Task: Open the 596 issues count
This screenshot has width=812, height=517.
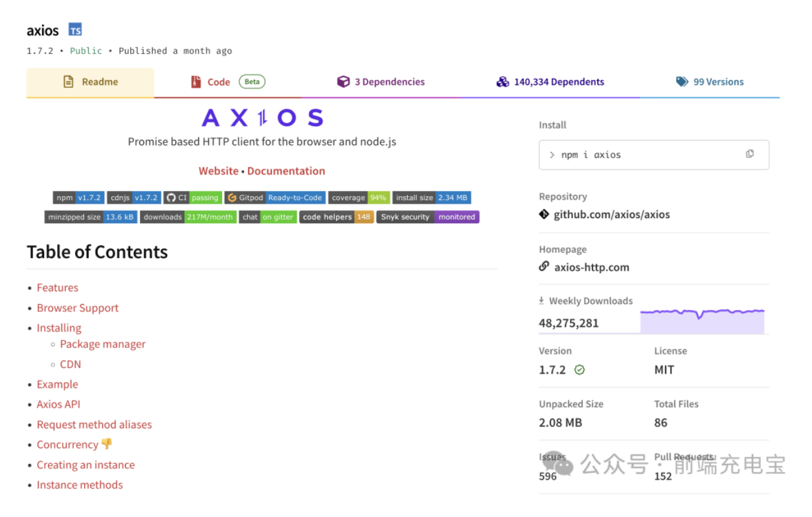Action: pos(548,476)
